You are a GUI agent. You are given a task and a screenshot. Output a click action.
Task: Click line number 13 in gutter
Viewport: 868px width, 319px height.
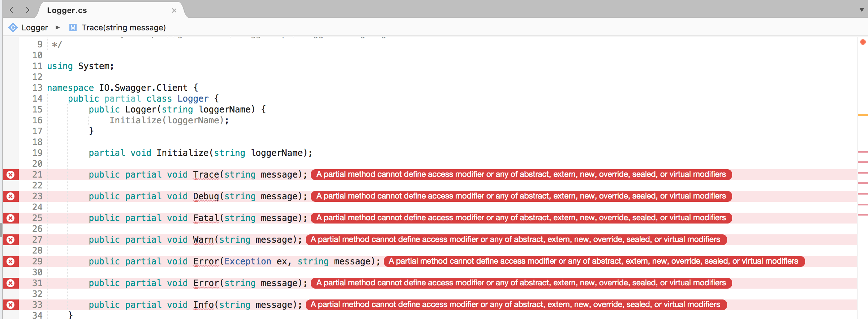pos(37,88)
